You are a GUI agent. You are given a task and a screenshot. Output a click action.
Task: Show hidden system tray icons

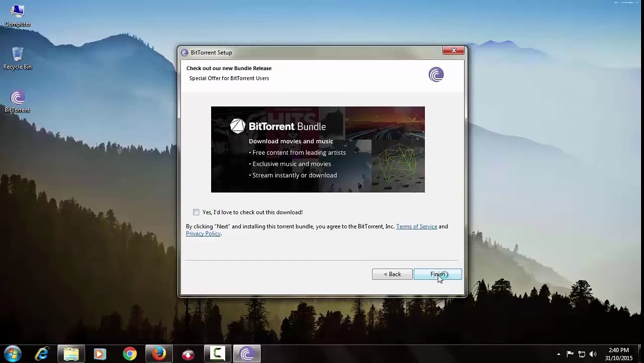point(558,354)
